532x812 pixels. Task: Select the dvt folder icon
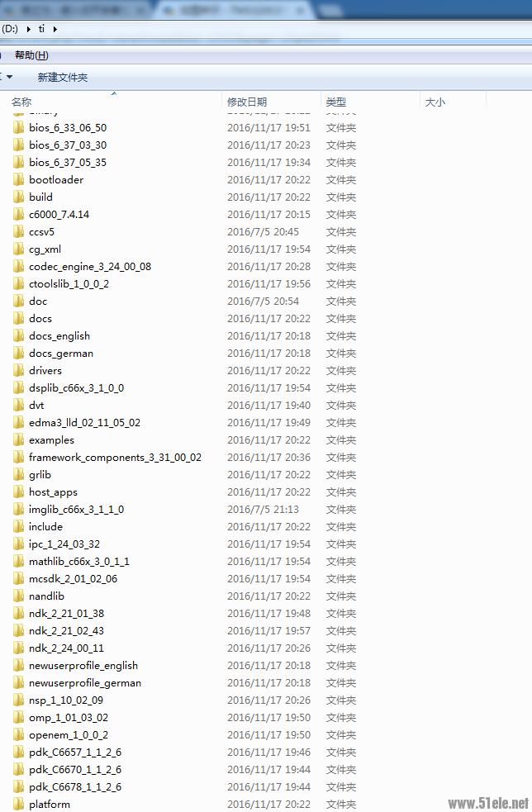(19, 405)
